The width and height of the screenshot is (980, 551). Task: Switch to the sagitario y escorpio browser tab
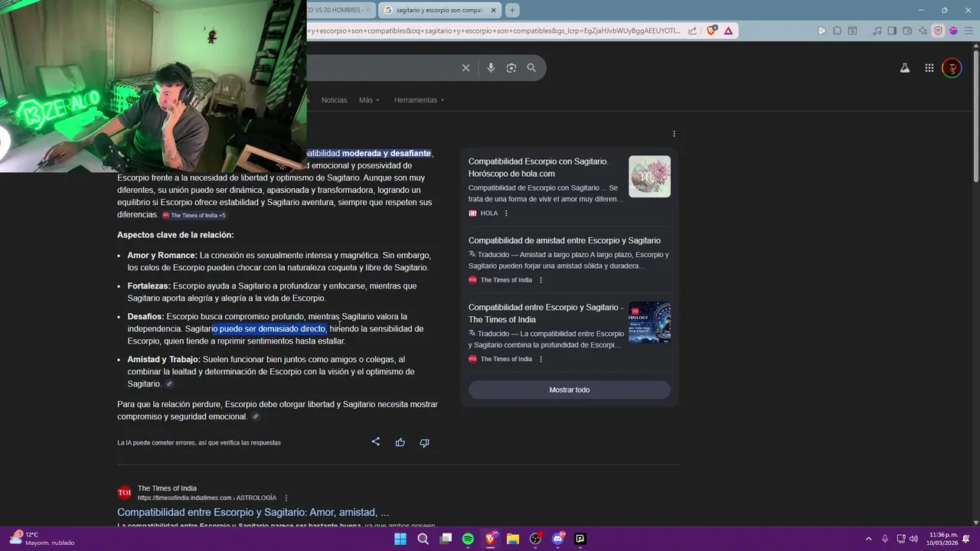click(x=440, y=10)
